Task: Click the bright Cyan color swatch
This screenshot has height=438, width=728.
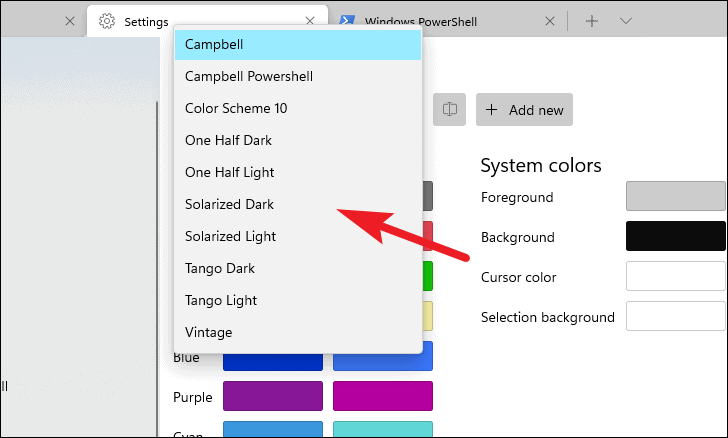Action: coord(383,429)
